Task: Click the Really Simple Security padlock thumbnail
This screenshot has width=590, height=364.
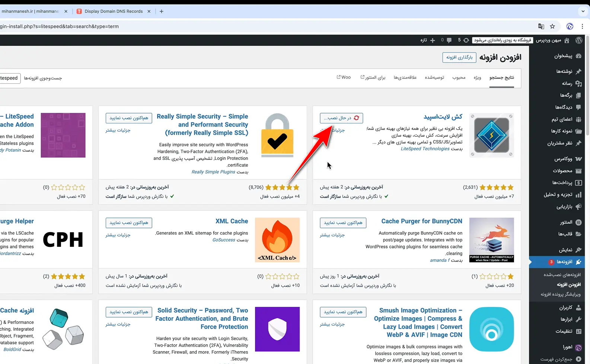Action: (x=277, y=135)
